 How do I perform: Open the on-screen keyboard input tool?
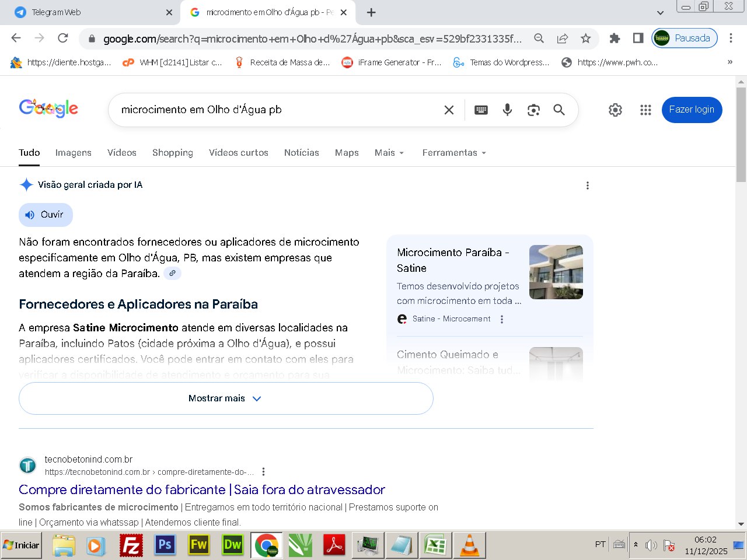coord(481,110)
